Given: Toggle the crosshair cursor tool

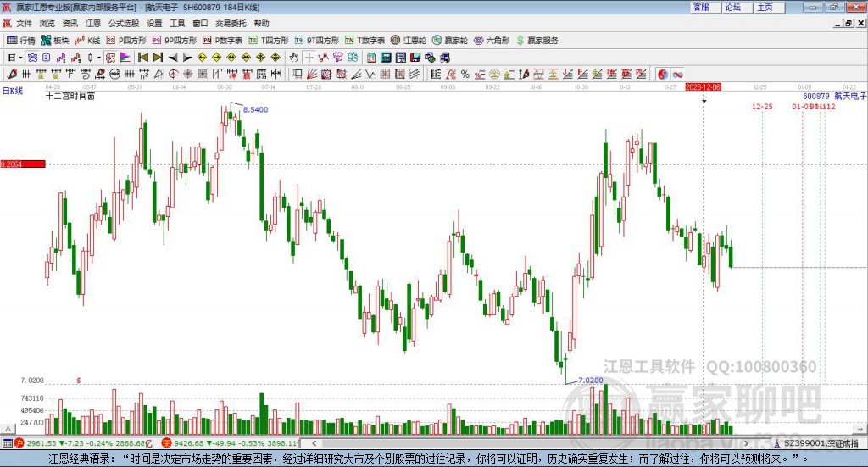Looking at the screenshot, I should pyautogui.click(x=309, y=58).
